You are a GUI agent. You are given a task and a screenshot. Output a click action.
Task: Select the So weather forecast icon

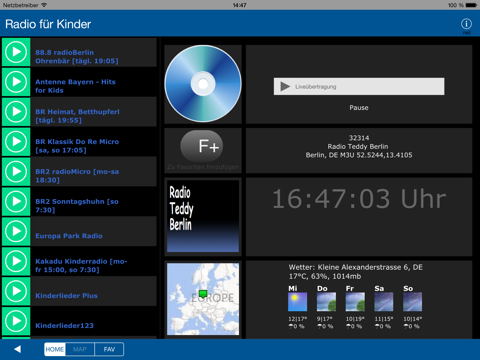pos(412,302)
